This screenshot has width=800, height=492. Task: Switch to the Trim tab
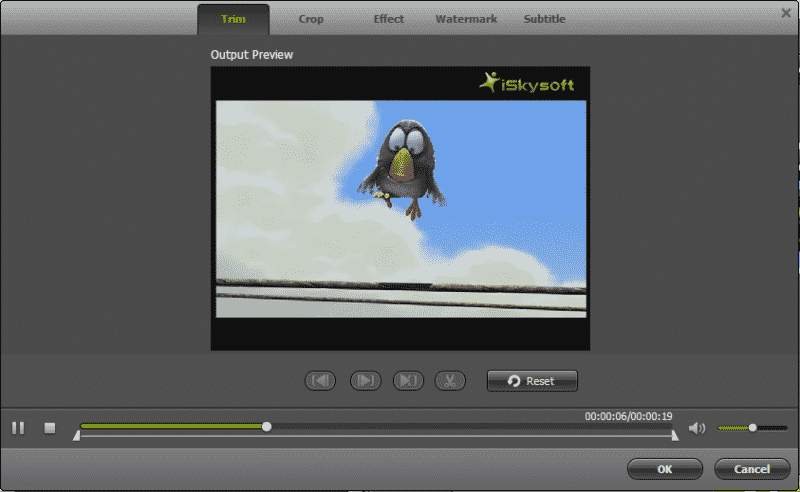click(233, 19)
